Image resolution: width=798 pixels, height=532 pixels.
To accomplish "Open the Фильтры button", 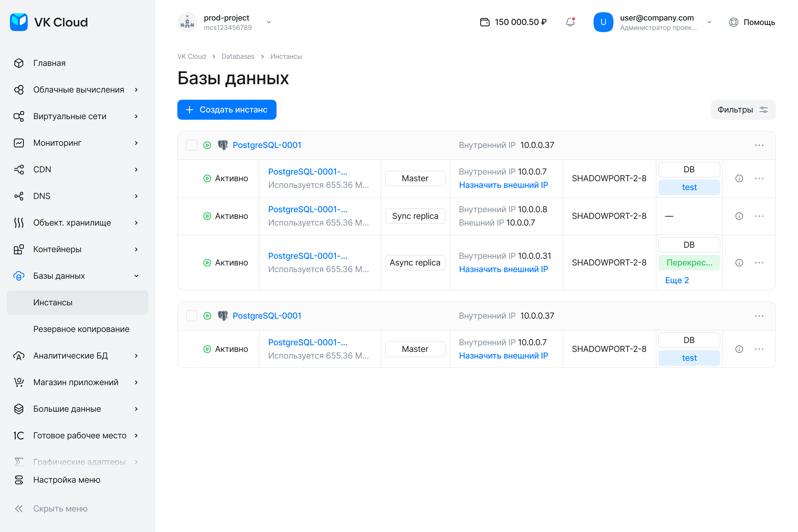I will [x=743, y=110].
